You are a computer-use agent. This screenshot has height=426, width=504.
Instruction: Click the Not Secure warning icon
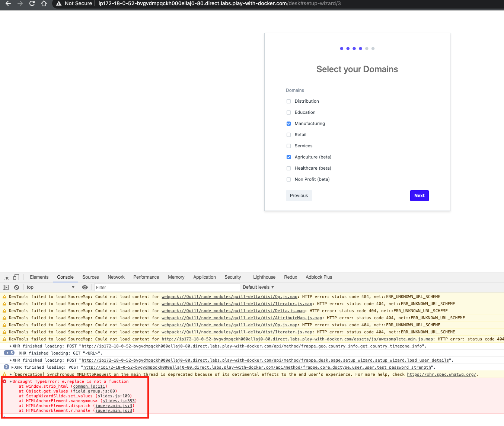[x=60, y=4]
